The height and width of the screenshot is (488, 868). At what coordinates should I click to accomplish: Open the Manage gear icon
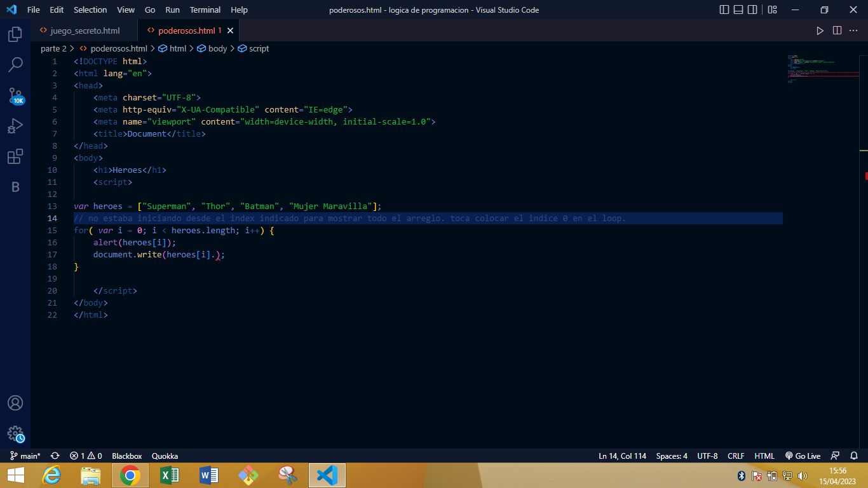(x=15, y=433)
